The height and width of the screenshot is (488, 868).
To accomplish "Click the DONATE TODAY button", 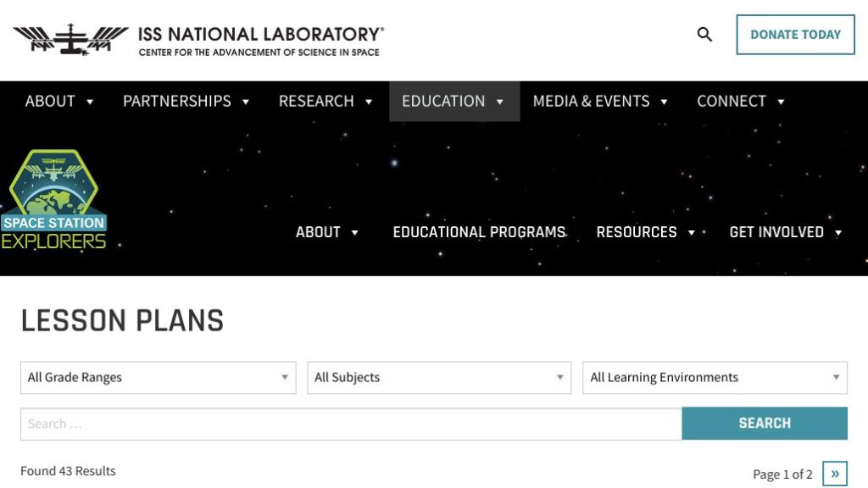I will point(795,35).
